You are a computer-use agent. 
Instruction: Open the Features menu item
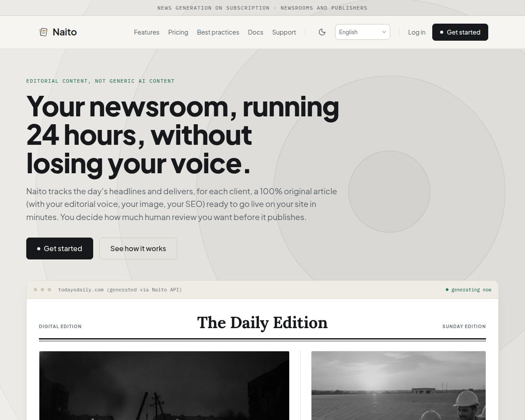[x=147, y=32]
